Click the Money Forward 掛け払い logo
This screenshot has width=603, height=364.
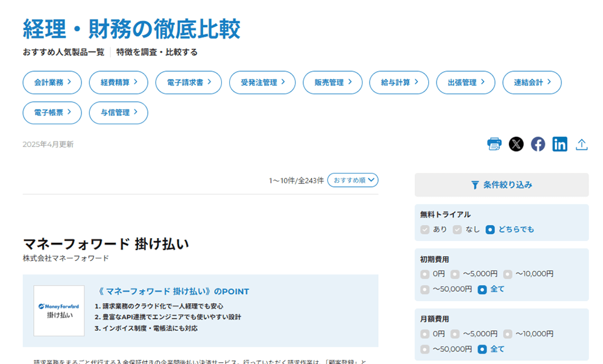[x=59, y=310]
